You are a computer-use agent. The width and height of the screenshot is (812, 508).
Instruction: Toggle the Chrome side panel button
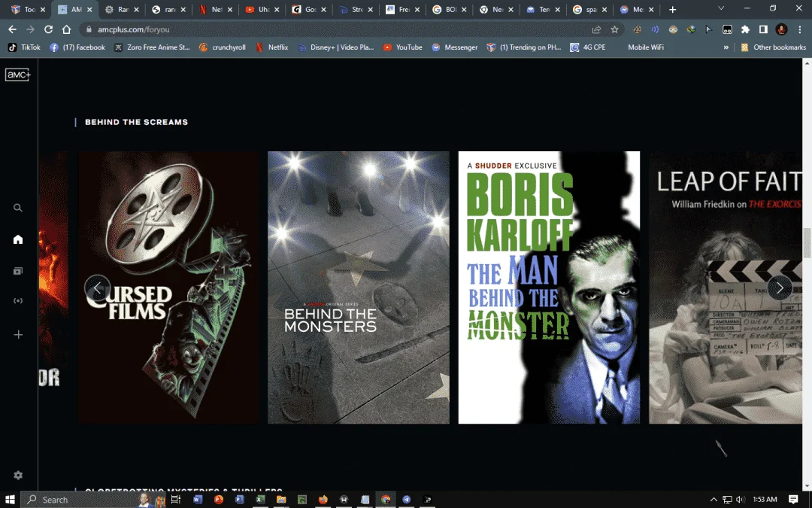[x=763, y=29]
